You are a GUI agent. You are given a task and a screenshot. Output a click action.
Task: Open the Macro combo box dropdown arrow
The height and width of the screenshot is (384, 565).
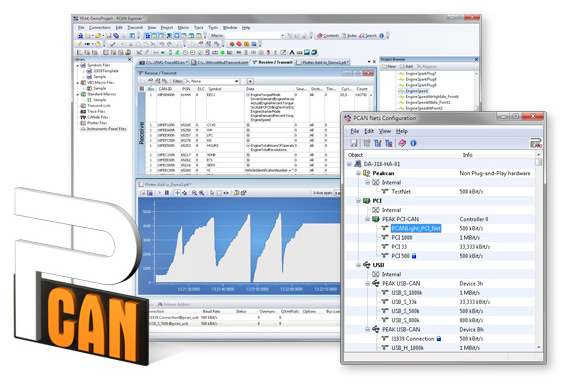pos(282,36)
